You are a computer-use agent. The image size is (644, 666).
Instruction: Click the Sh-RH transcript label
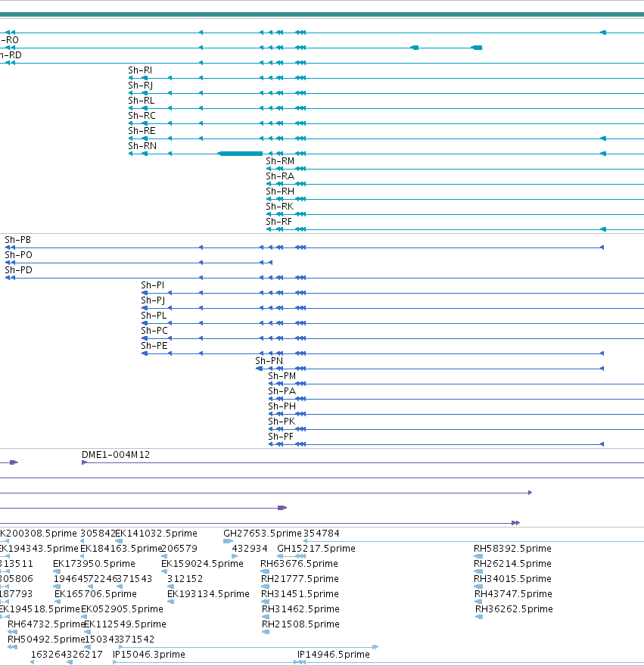(x=280, y=191)
